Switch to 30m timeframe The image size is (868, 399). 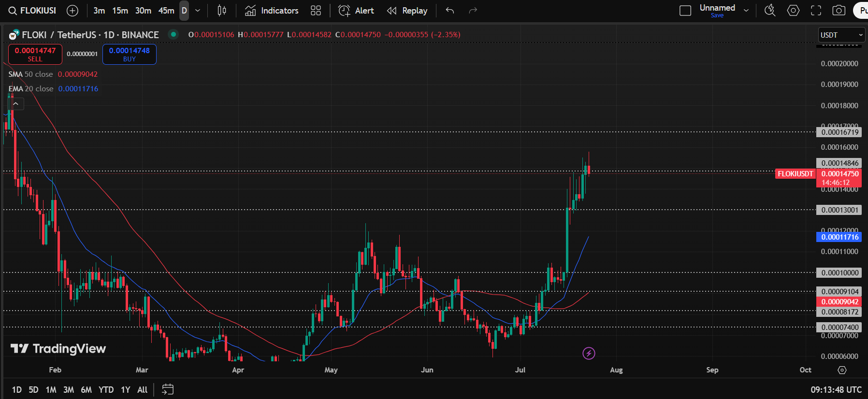tap(144, 11)
